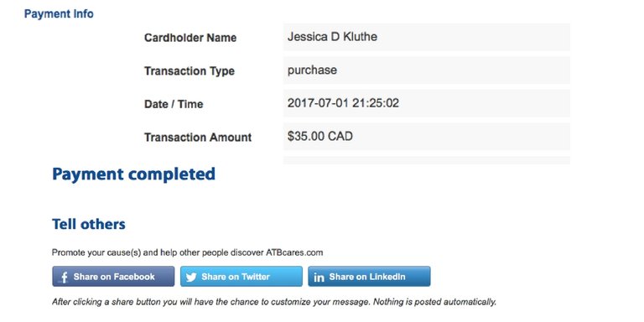Viewport: 644px width, 322px height.
Task: Select the $35.00 CAD amount field
Action: tap(427, 137)
